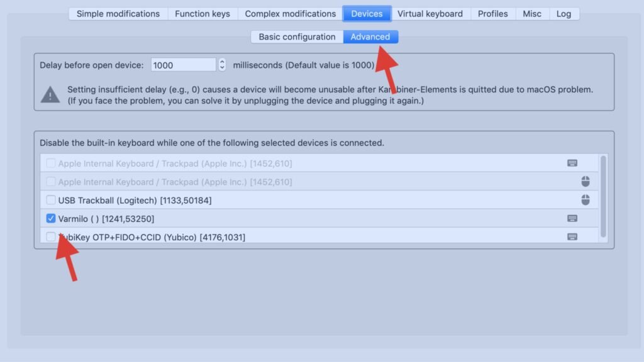Viewport: 644px width, 362px height.
Task: Click the Apple Internal Keyboard checkbox
Action: (x=51, y=163)
